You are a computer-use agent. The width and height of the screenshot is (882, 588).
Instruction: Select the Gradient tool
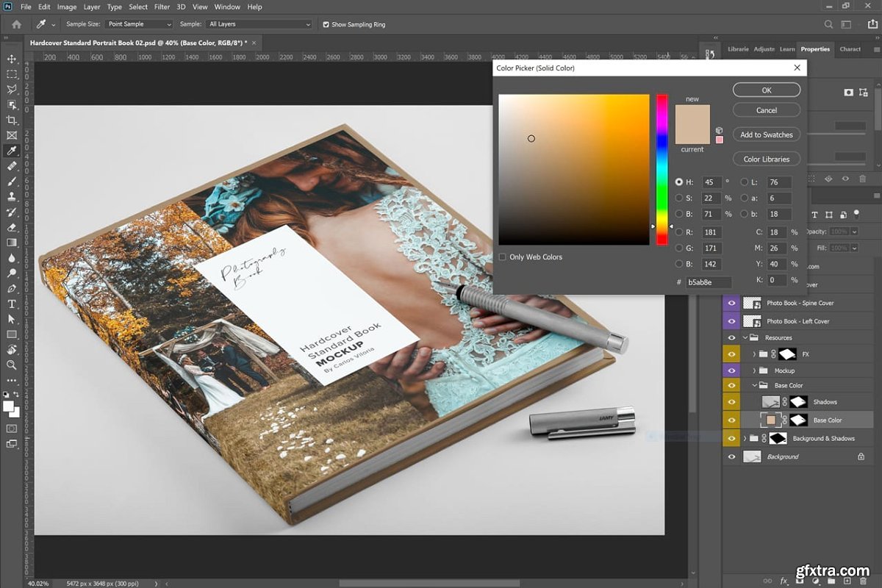12,243
